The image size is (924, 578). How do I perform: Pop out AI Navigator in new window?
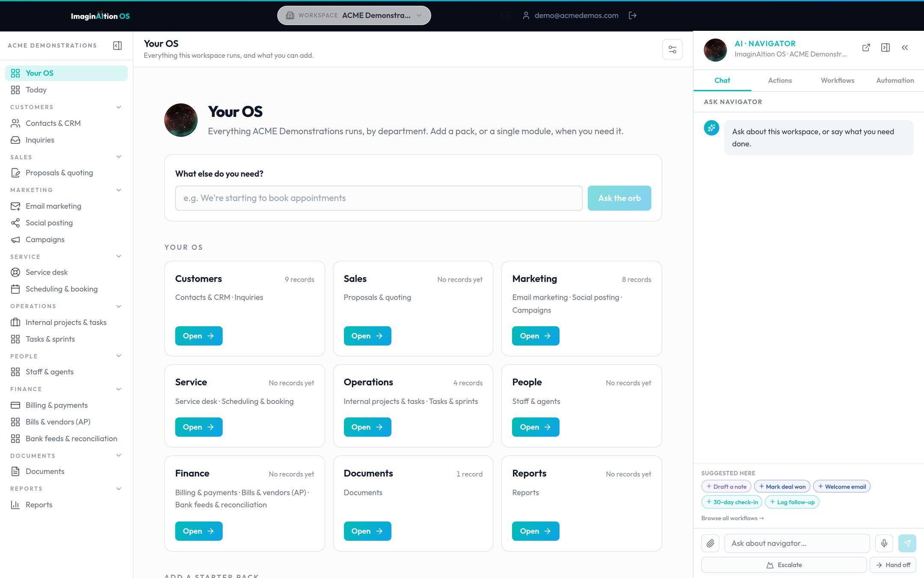(x=866, y=48)
